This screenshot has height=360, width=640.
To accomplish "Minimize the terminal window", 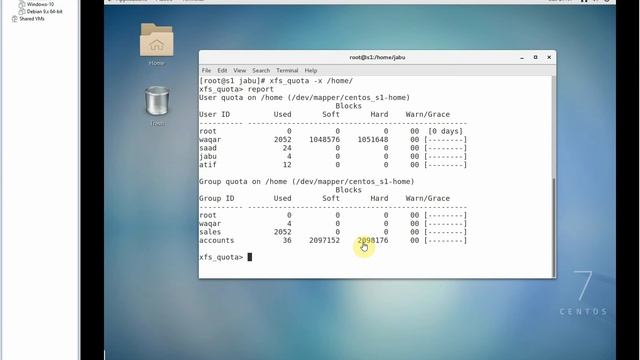I will [x=522, y=58].
